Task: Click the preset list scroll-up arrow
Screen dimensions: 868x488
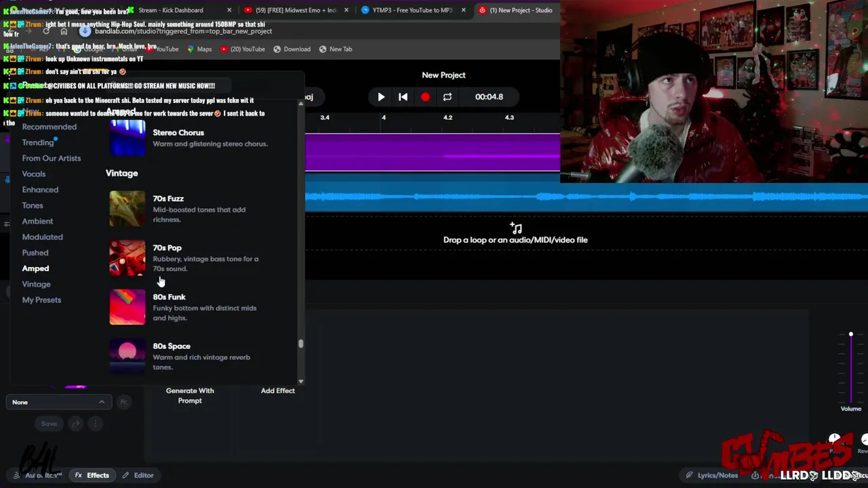Action: pyautogui.click(x=301, y=104)
